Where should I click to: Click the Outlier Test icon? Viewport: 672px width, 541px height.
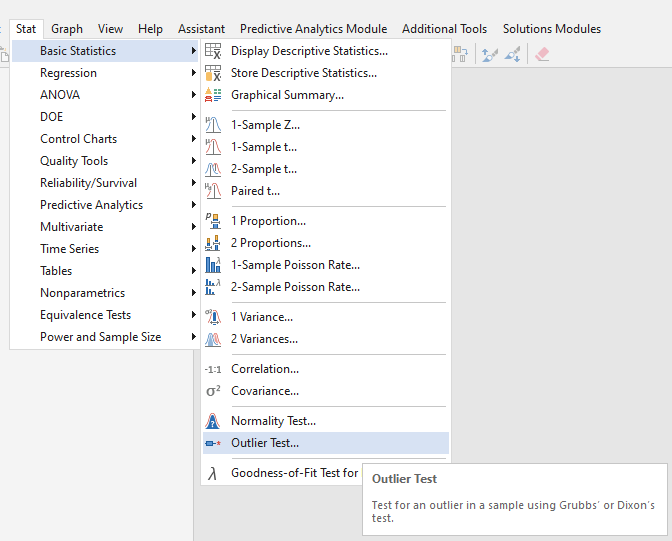pyautogui.click(x=213, y=443)
